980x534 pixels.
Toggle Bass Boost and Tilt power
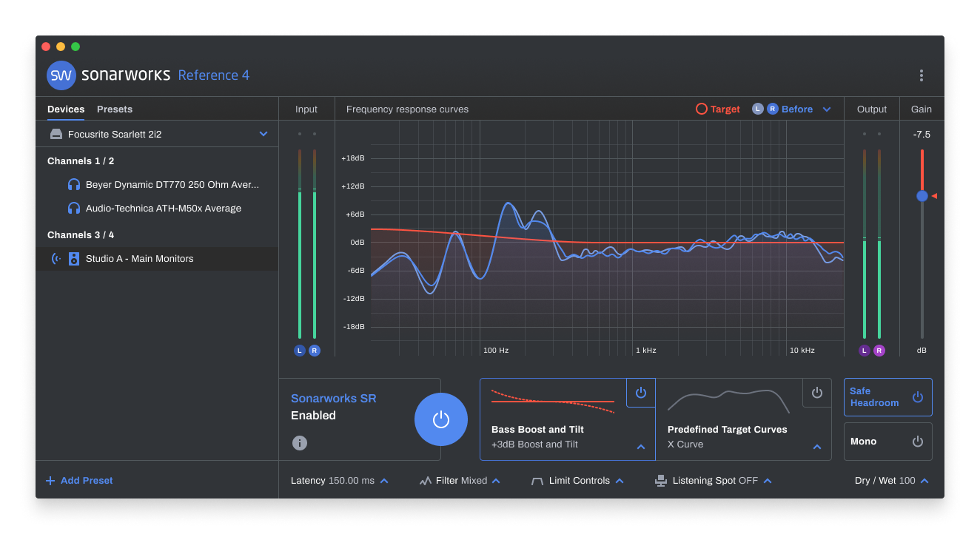641,393
